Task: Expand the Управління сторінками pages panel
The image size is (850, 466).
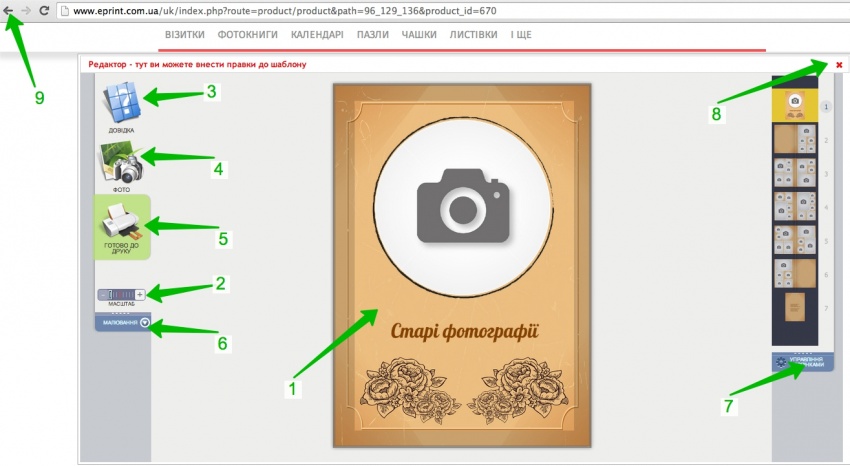Action: (802, 362)
